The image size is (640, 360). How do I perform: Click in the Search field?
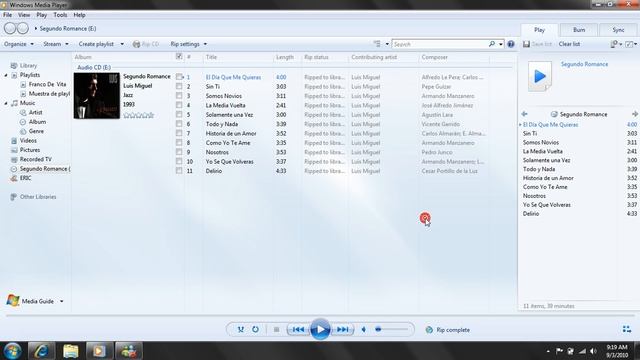(440, 44)
